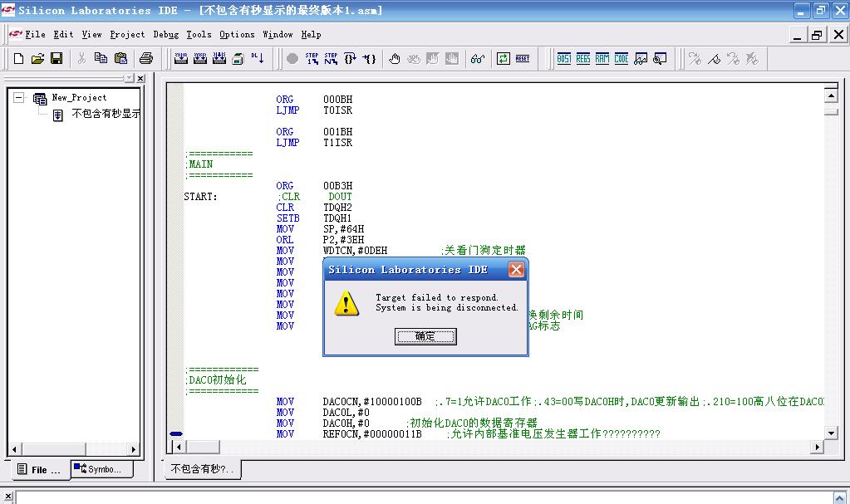Screen dimensions: 850x504
Task: Open the RAM memory window icon
Action: point(602,58)
